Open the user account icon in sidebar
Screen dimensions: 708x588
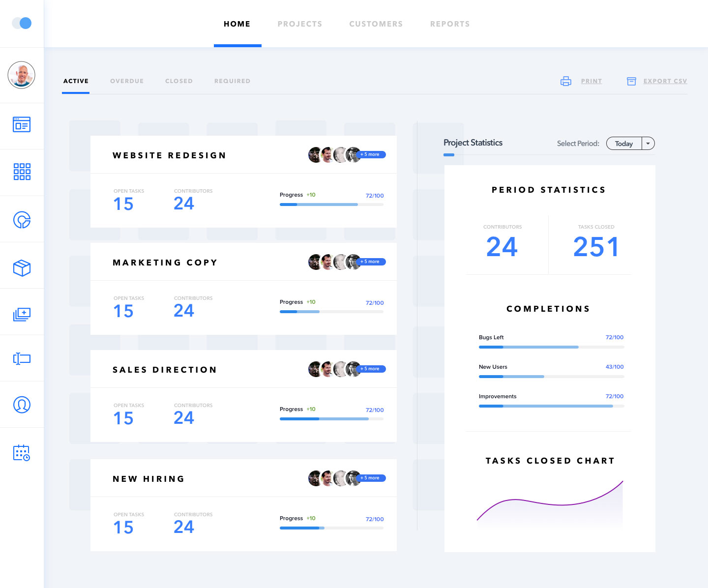pyautogui.click(x=22, y=405)
